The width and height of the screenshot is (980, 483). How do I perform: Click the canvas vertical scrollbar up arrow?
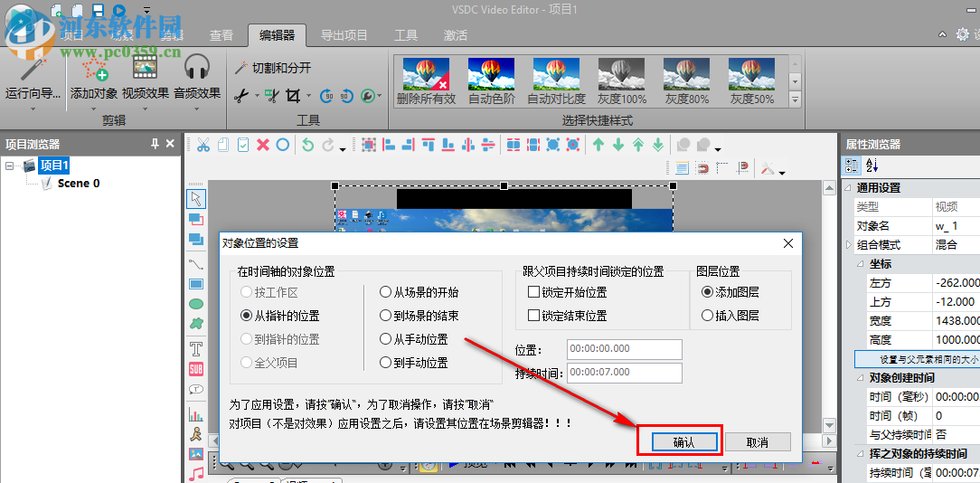829,188
